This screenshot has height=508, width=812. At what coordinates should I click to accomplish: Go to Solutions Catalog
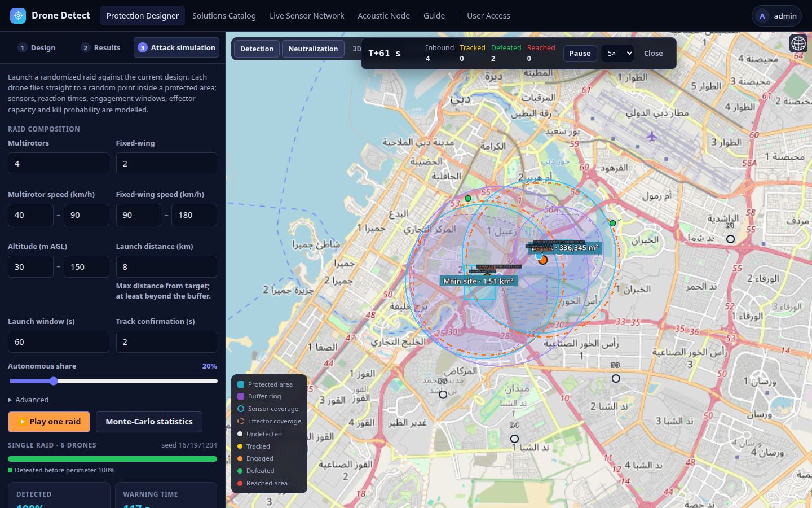pos(224,16)
